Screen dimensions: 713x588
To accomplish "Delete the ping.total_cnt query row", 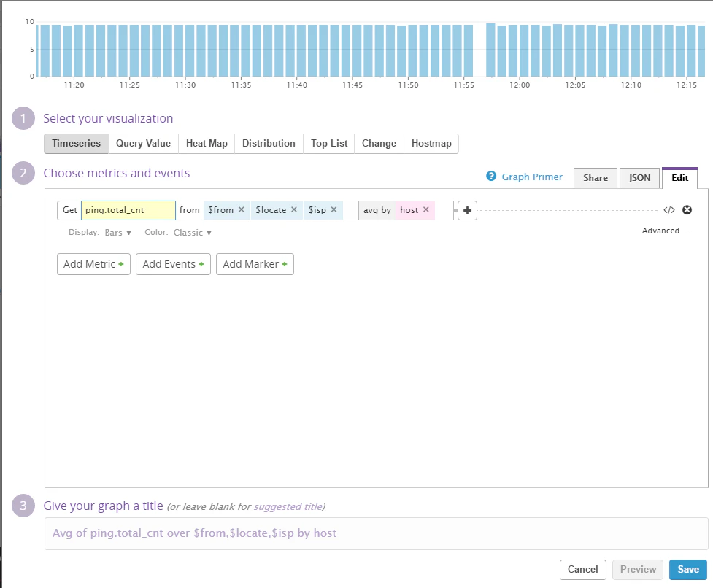I will click(x=687, y=210).
